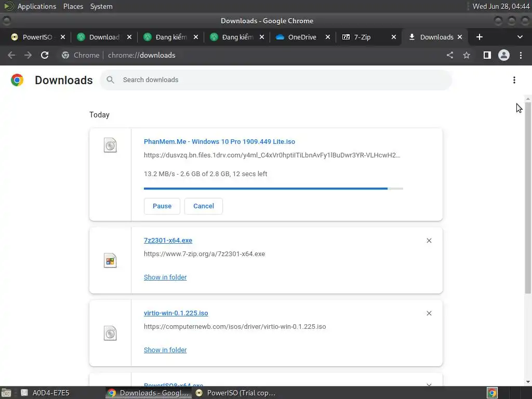Cancel the Windows 10 ISO download
Viewport: 532px width, 399px height.
204,206
